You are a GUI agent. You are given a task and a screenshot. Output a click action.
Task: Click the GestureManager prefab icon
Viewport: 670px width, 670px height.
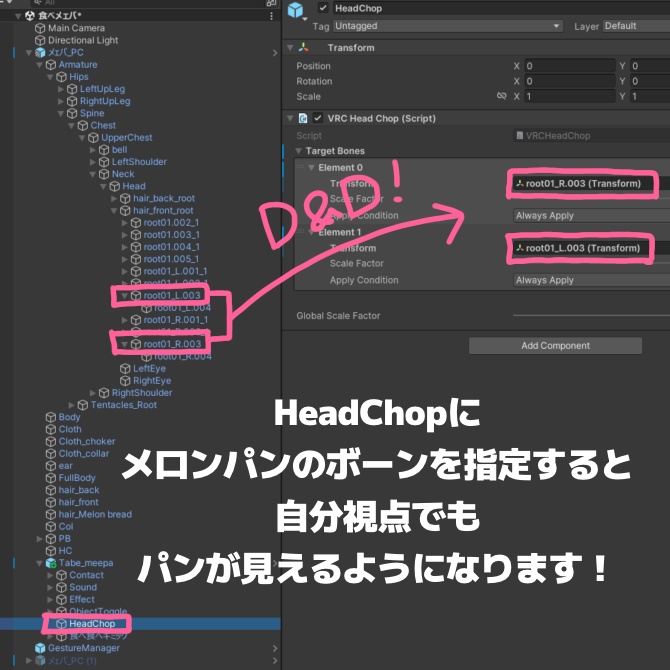click(x=40, y=648)
